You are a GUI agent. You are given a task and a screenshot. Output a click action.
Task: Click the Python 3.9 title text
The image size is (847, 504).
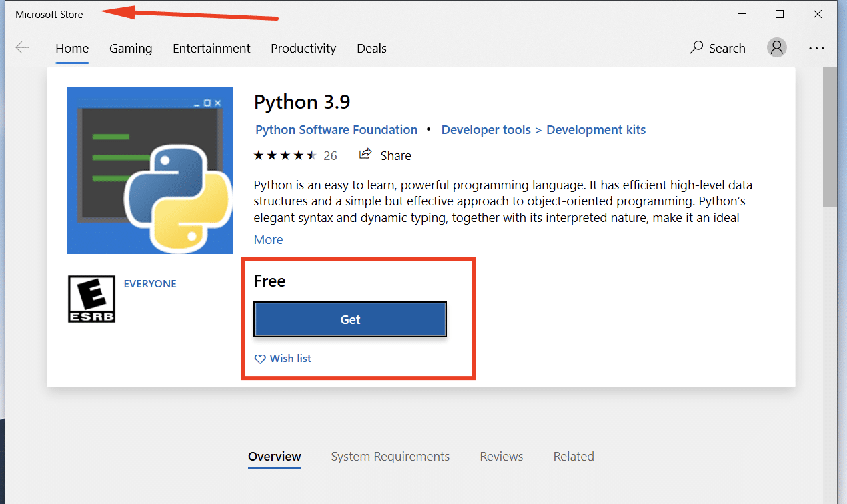(x=302, y=102)
